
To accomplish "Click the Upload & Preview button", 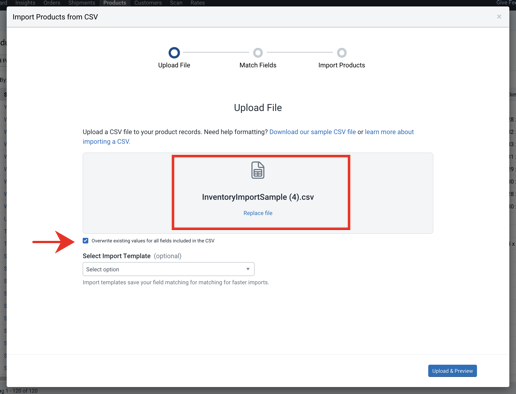I will [452, 371].
